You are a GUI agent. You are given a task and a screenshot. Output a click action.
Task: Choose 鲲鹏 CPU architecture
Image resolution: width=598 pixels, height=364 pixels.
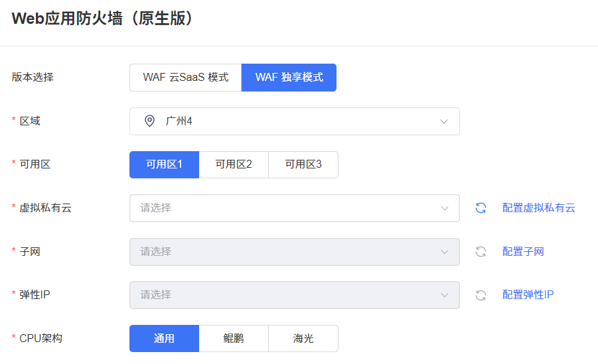click(234, 338)
